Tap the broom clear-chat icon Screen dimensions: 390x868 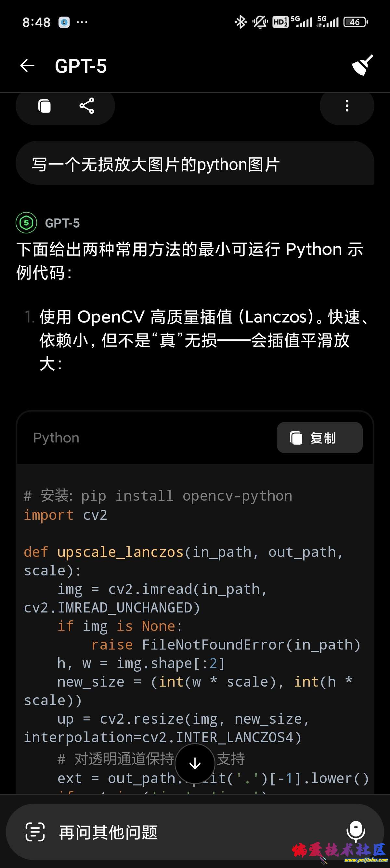[x=362, y=65]
